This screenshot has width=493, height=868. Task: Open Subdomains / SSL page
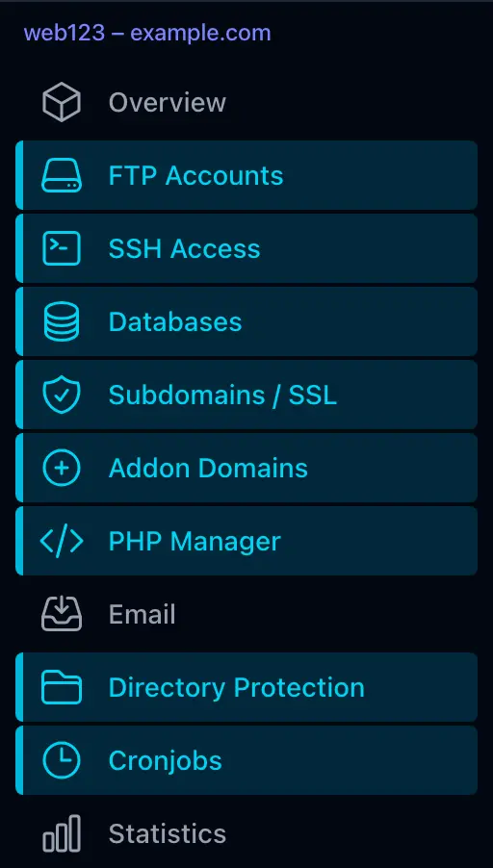point(246,395)
